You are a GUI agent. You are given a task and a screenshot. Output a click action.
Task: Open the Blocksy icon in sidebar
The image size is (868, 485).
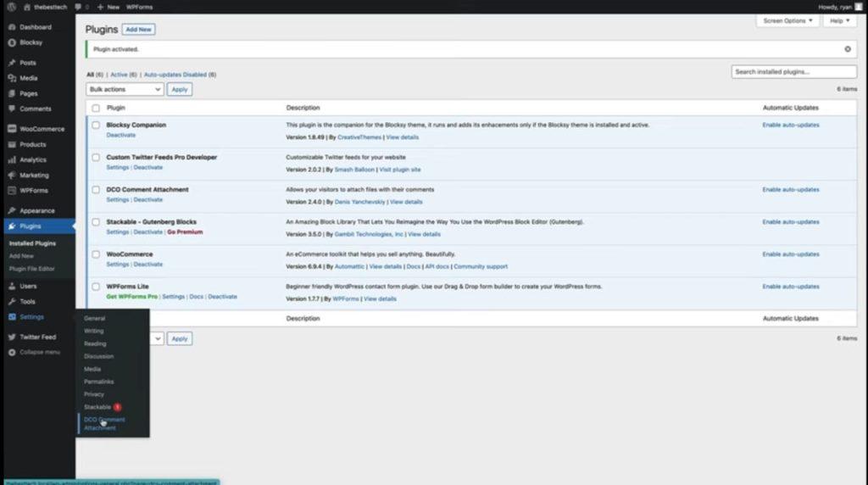[12, 42]
